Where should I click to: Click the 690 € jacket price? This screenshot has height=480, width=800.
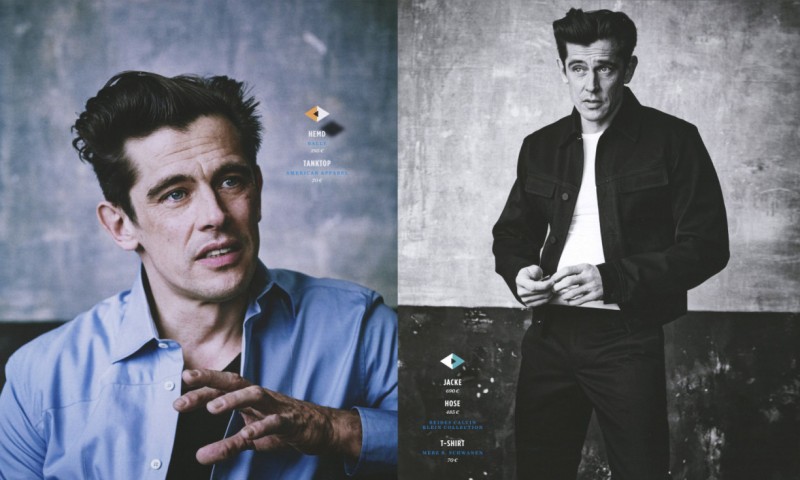tap(452, 392)
